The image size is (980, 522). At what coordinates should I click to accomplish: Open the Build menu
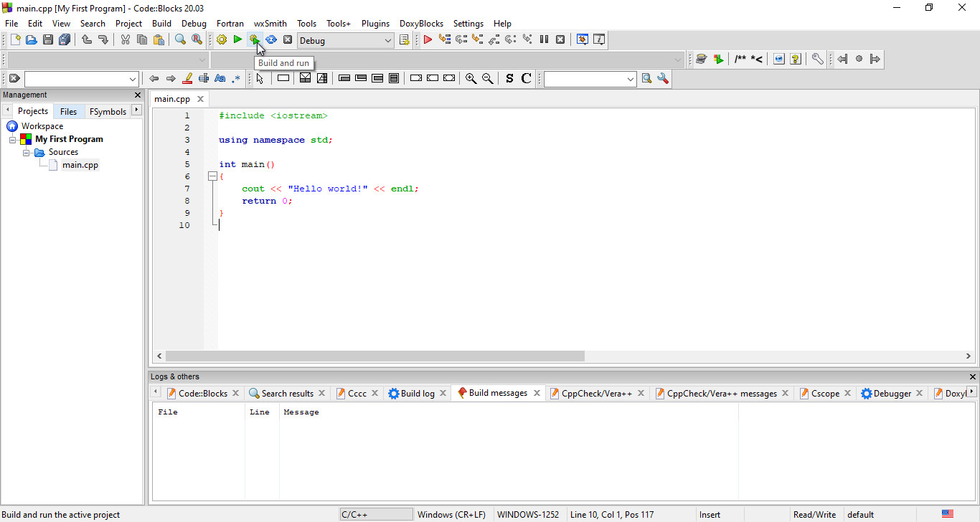(x=161, y=23)
